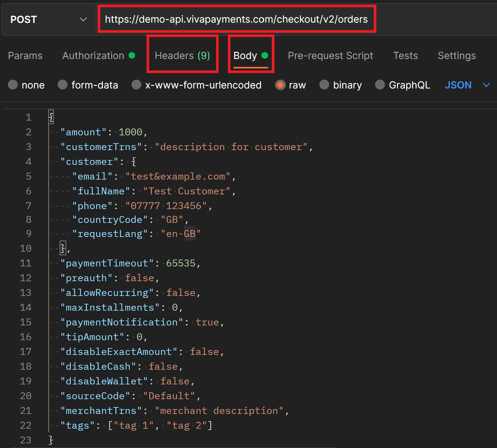Expand the JSON format dropdown
Image resolution: width=497 pixels, height=448 pixels.
pos(467,85)
